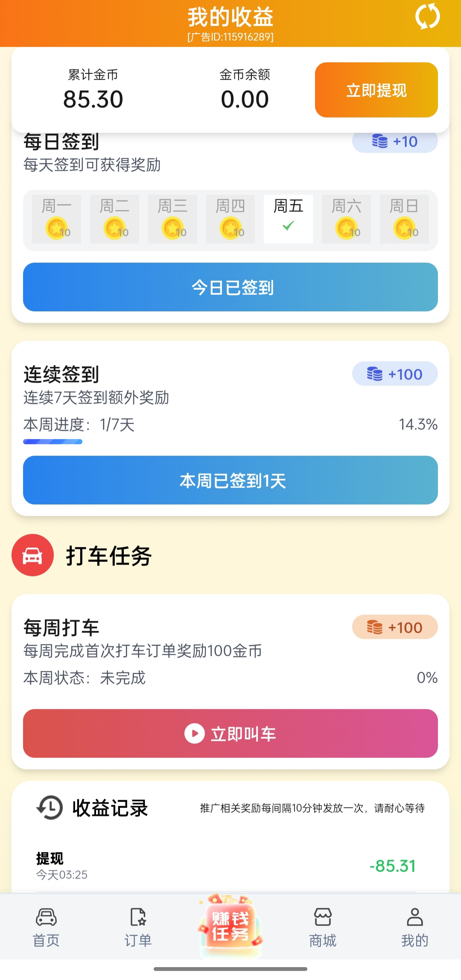Tap the refresh icon in the header
This screenshot has width=461, height=980.
427,17
